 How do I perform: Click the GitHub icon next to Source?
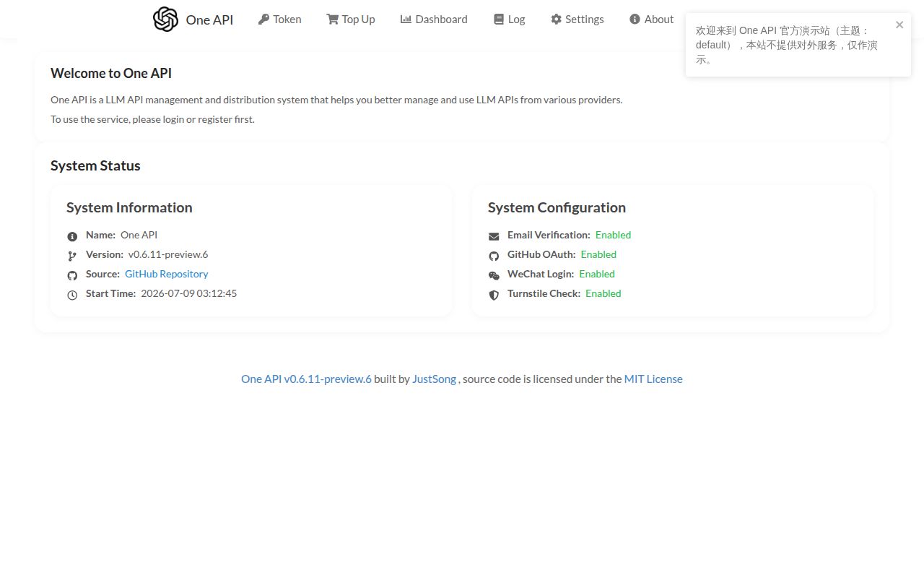pos(72,275)
